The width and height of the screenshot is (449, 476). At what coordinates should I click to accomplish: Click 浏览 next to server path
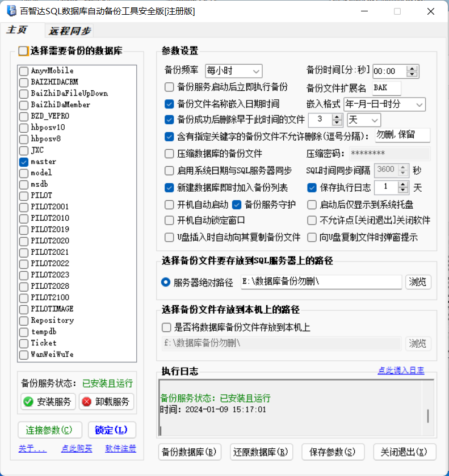pyautogui.click(x=418, y=282)
